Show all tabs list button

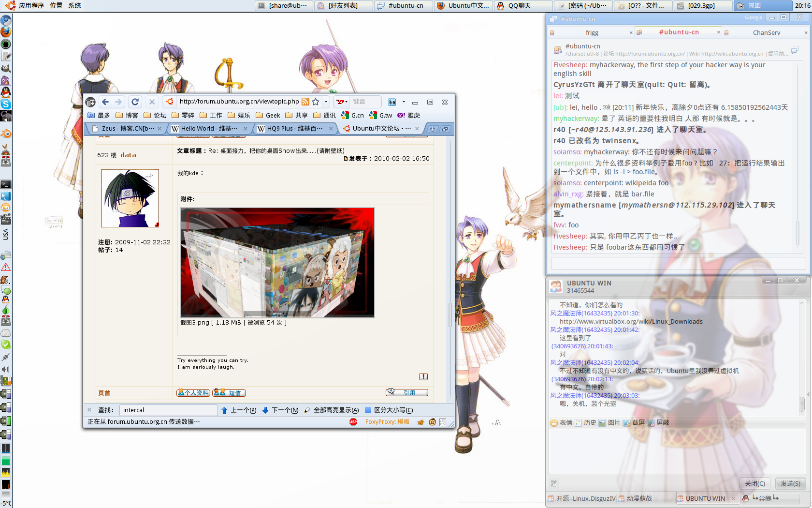coord(445,129)
